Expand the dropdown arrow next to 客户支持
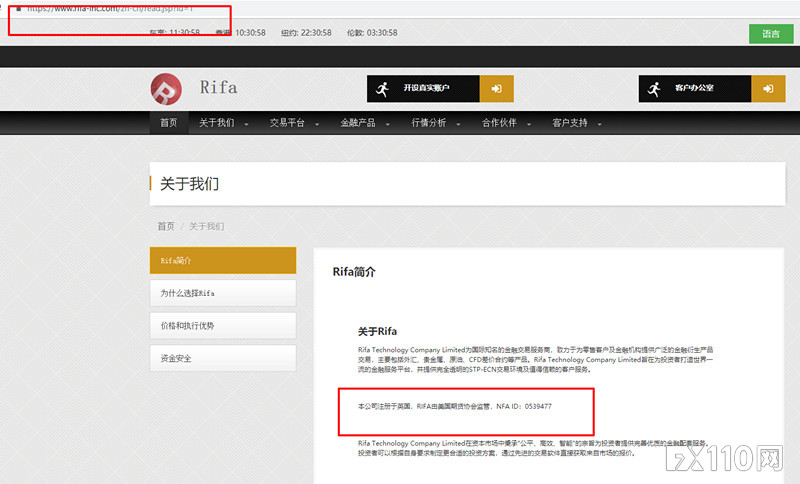800x484 pixels. [599, 124]
